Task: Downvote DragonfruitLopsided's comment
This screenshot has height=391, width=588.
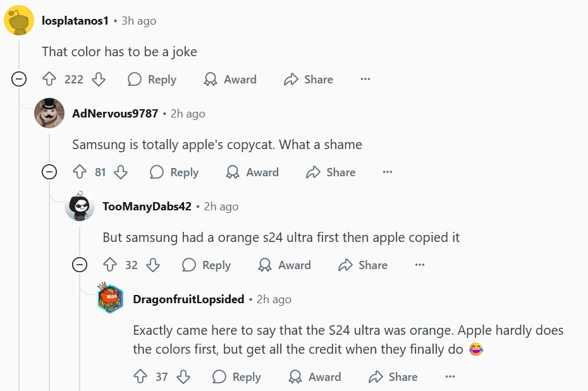Action: point(183,377)
